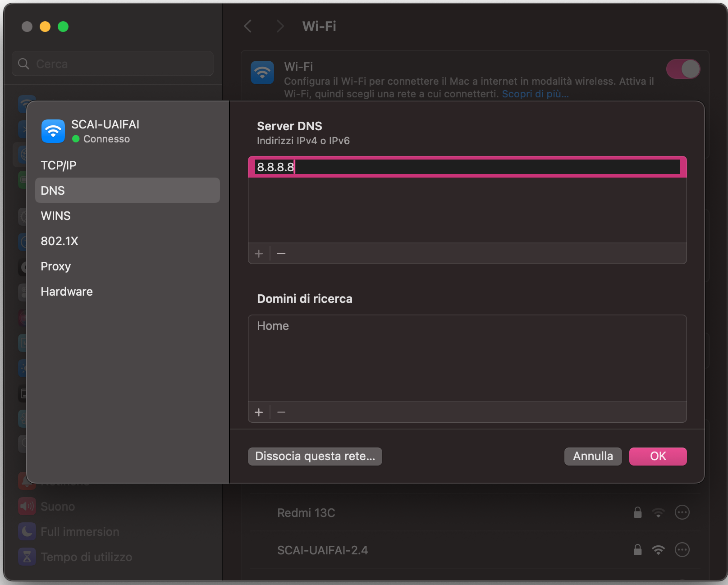Add a new DNS server with the plus icon
728x585 pixels.
[x=259, y=253]
